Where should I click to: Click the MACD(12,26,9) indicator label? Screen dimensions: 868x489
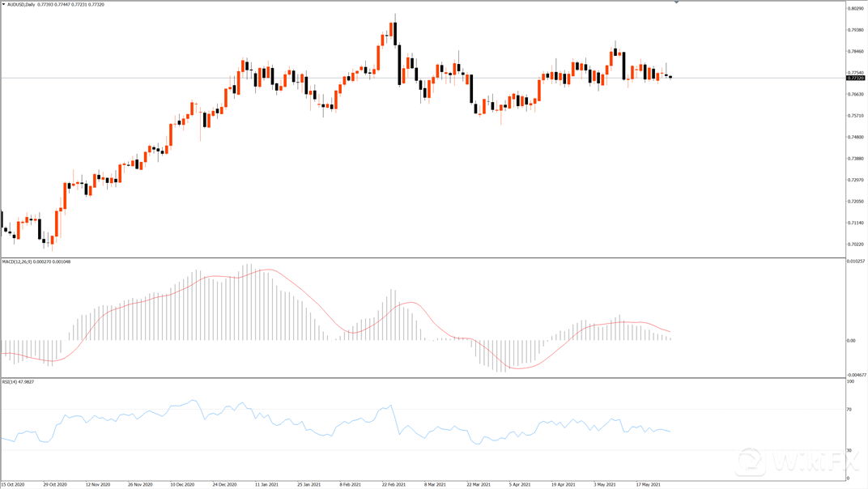[18, 262]
